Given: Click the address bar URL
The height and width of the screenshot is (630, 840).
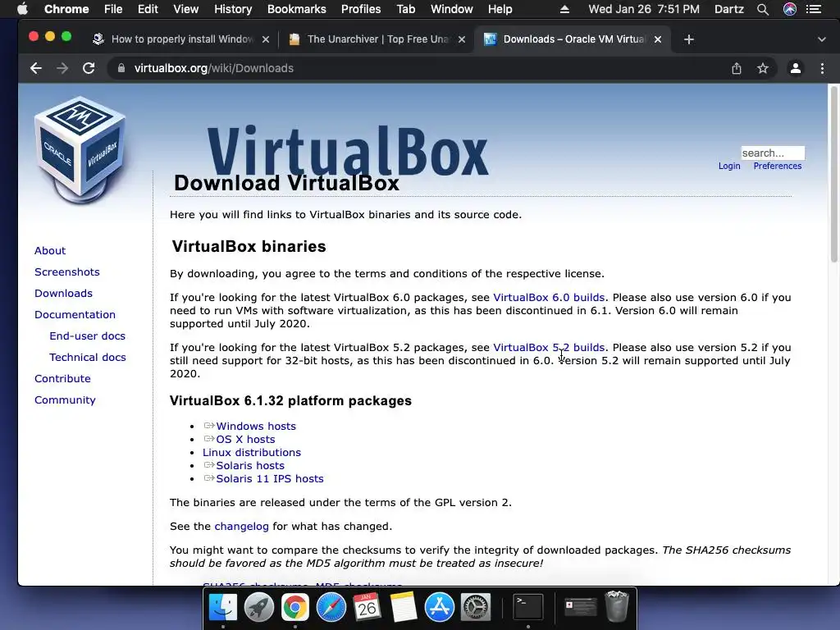Looking at the screenshot, I should click(214, 68).
